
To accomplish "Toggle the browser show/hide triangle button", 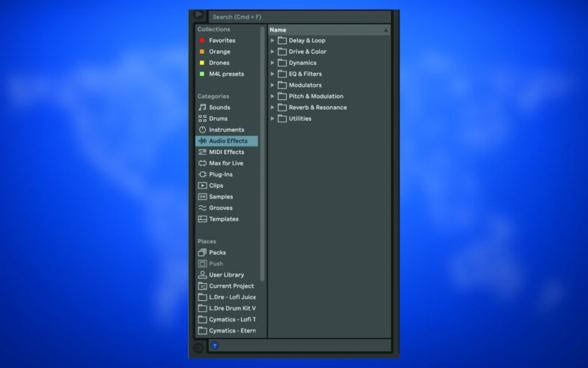I will coord(198,15).
